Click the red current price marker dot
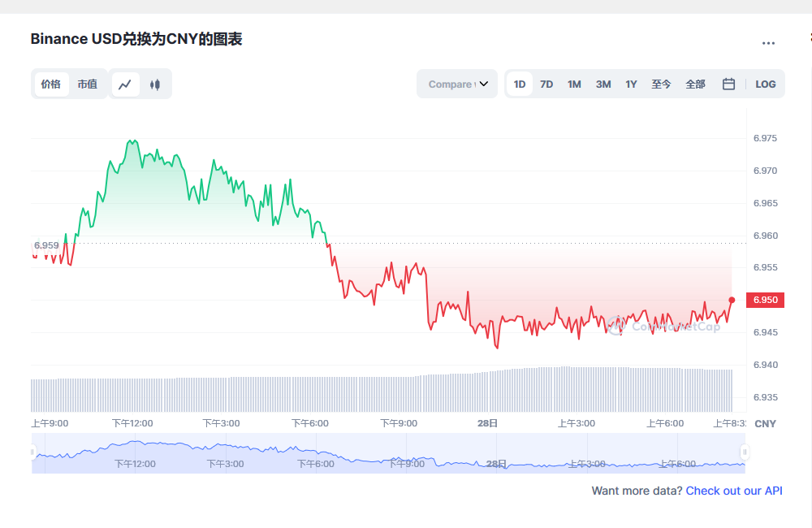 click(732, 300)
